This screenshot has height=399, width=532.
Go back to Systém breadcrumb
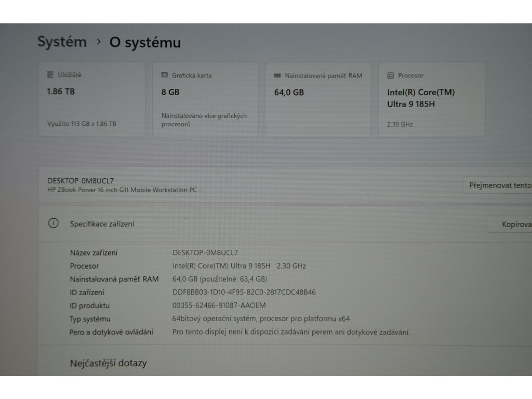[62, 42]
